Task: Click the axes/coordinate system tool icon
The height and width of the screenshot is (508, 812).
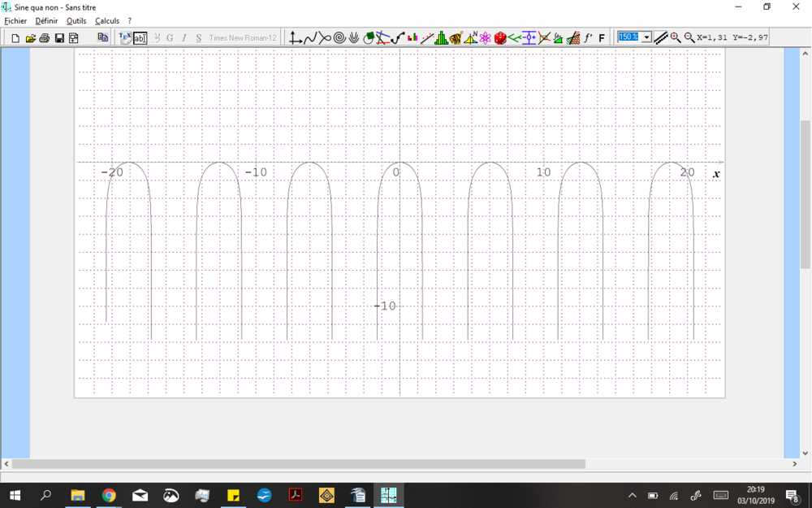Action: (296, 38)
